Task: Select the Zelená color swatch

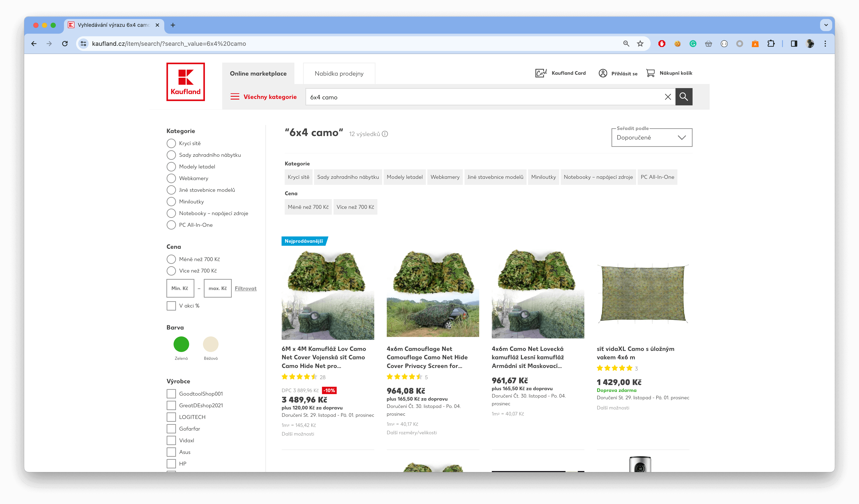Action: pos(181,345)
